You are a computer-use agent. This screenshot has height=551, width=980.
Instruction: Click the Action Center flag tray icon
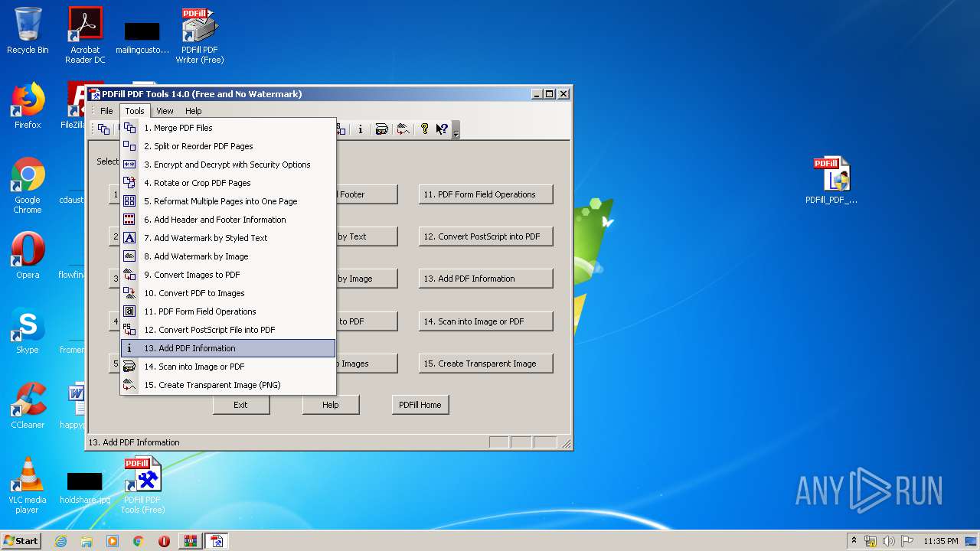point(907,541)
